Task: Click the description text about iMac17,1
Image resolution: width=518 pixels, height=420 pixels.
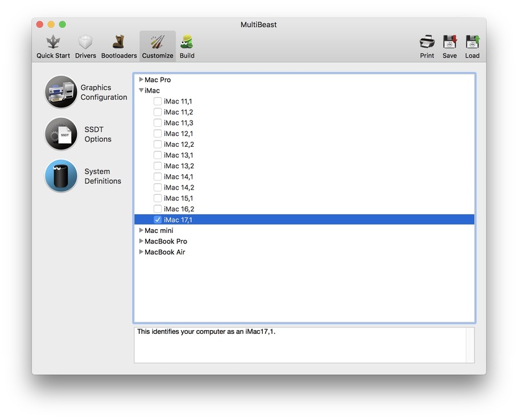Action: (206, 331)
